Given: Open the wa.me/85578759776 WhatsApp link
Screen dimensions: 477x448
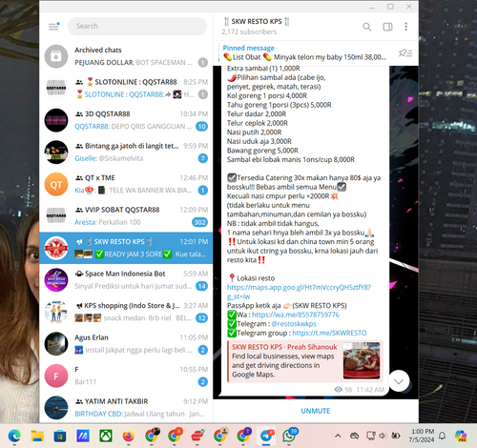Looking at the screenshot, I should [296, 315].
